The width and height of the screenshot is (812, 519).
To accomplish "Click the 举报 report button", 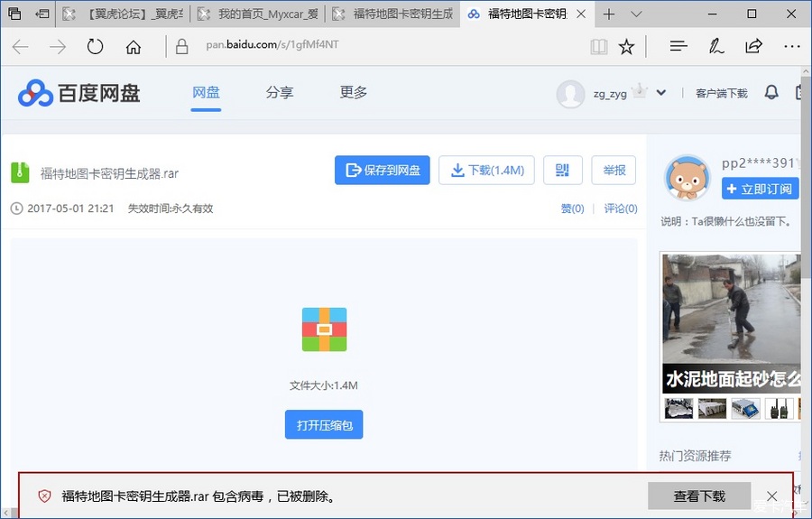I will 614,170.
